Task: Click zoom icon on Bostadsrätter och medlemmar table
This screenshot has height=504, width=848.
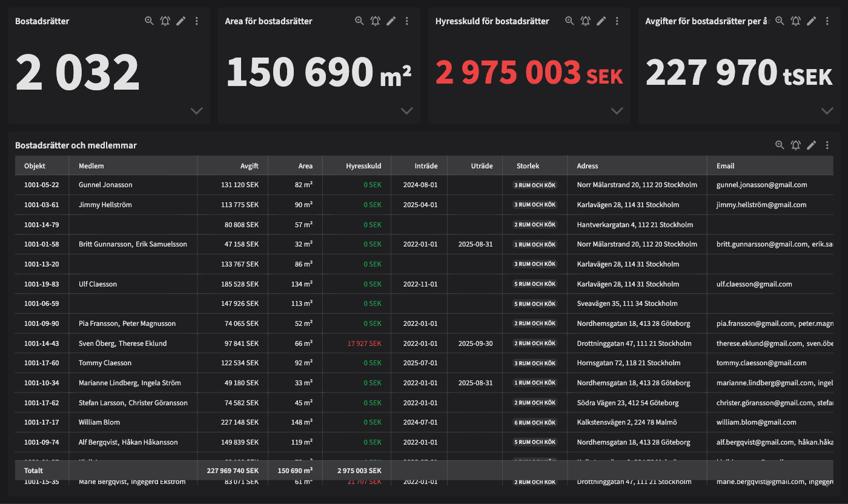Action: (x=780, y=145)
